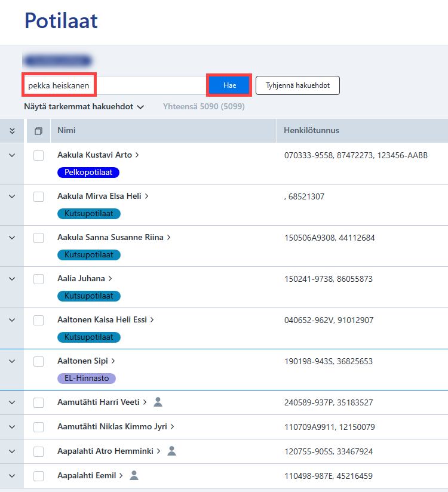448x492 pixels.
Task: Open patient Aalia Juhana
Action: [x=84, y=278]
